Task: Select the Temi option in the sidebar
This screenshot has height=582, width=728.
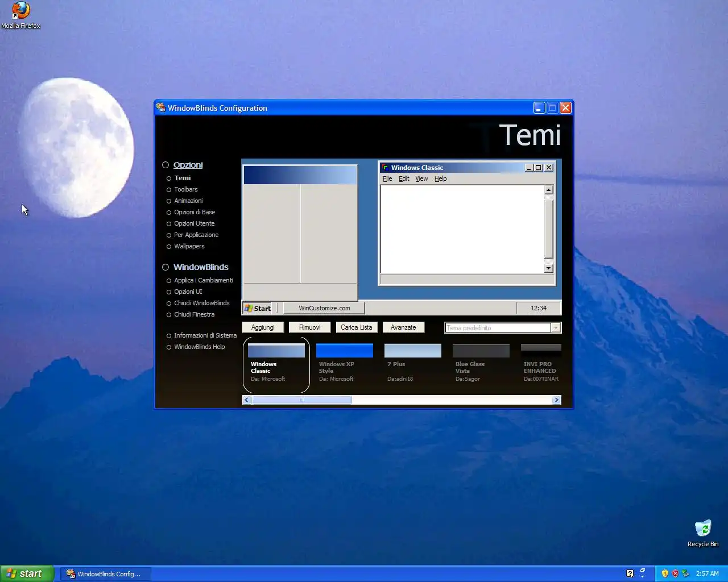Action: (x=183, y=178)
